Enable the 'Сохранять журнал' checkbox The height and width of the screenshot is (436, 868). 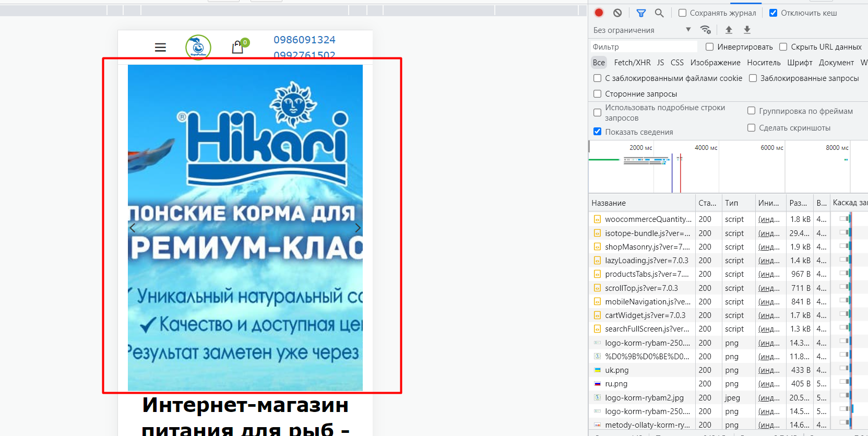point(682,13)
